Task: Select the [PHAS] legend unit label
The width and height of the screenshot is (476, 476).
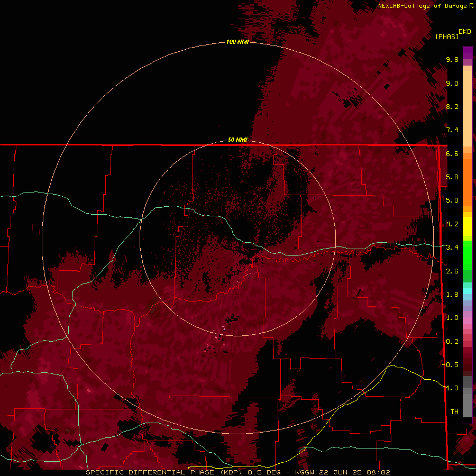Action: click(x=447, y=36)
